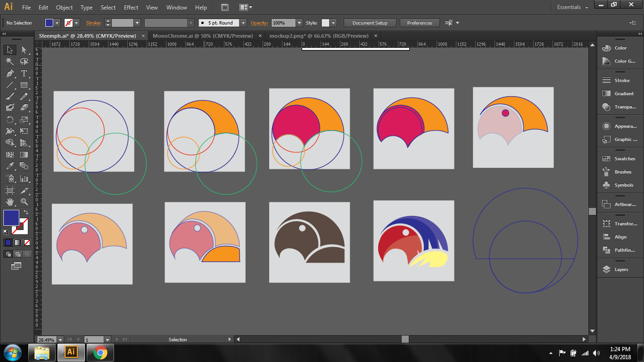Select the Direct Selection tool
The image size is (644, 362).
click(x=24, y=49)
